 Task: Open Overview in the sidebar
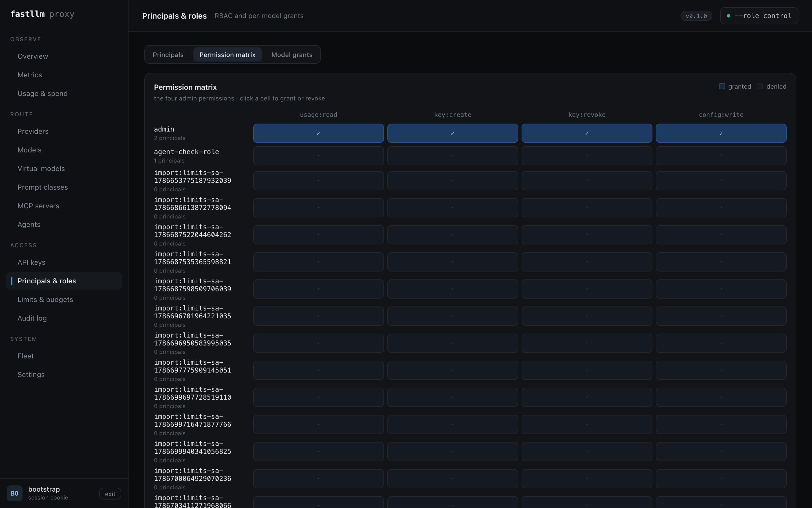point(64,56)
